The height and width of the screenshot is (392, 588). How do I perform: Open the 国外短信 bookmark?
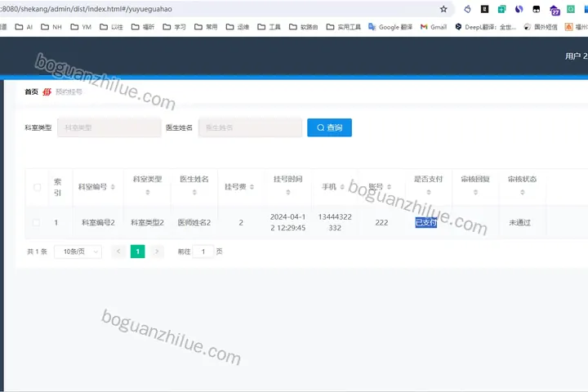(541, 27)
